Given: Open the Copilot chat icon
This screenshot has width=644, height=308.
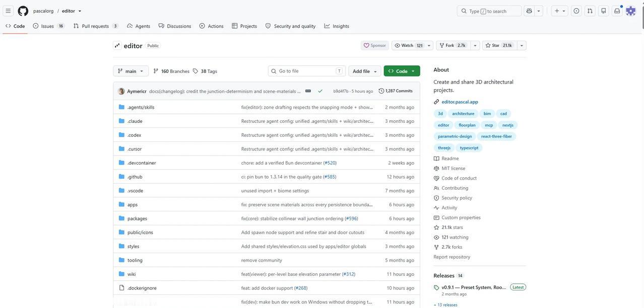Looking at the screenshot, I should pyautogui.click(x=529, y=11).
